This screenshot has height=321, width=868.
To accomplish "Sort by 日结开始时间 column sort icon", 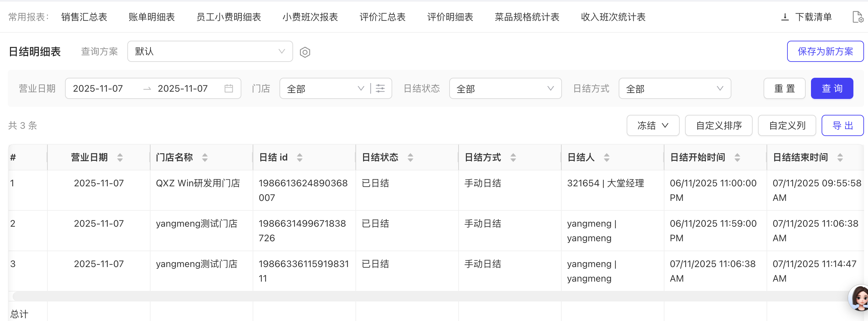I will point(737,158).
